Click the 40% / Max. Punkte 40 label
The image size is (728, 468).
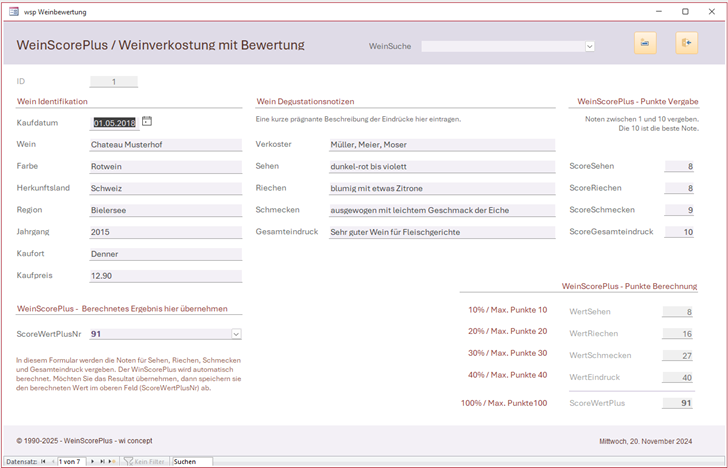pos(507,375)
